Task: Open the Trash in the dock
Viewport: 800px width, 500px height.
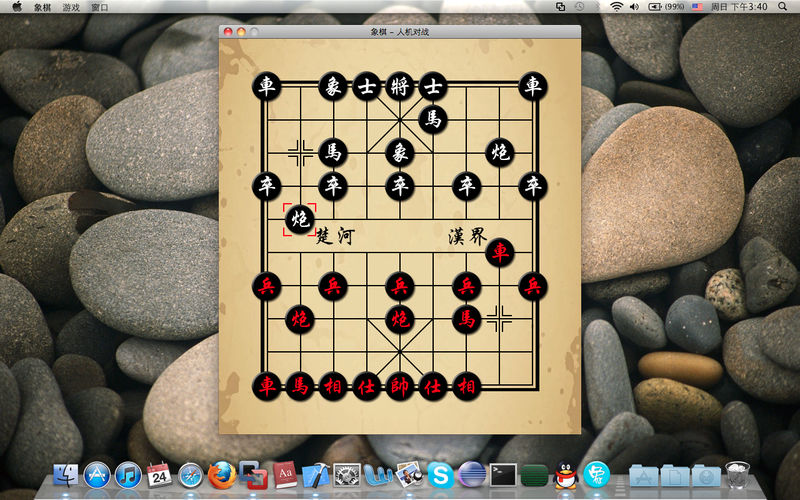Action: (737, 474)
